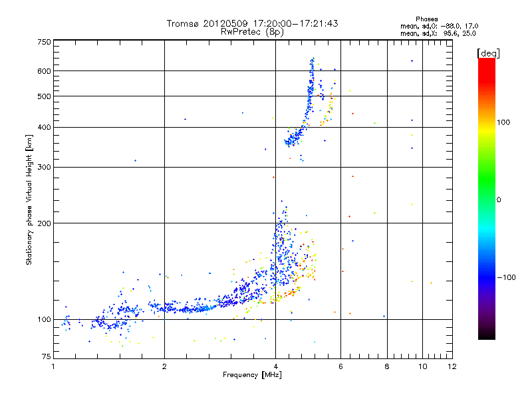Pick the red top of the colorbar
Screen dimensions: 532x399
[486, 62]
